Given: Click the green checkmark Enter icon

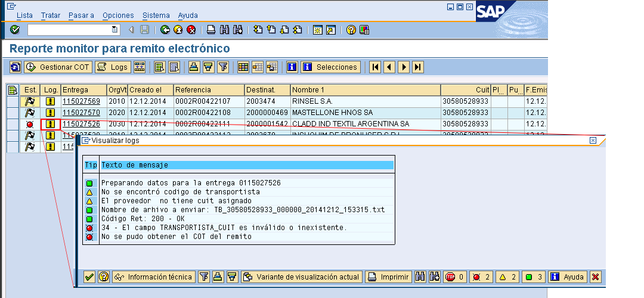Looking at the screenshot, I should 15,30.
